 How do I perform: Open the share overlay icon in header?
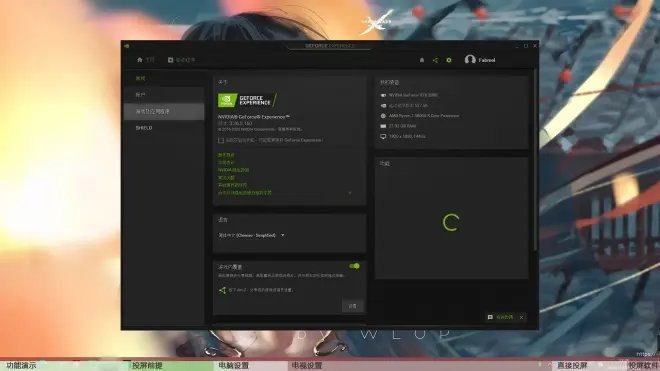click(x=435, y=60)
